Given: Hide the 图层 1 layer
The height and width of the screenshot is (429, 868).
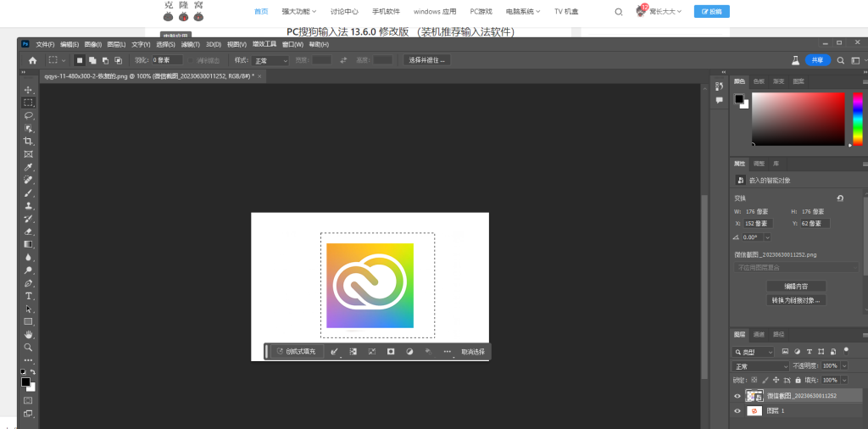Looking at the screenshot, I should tap(737, 410).
